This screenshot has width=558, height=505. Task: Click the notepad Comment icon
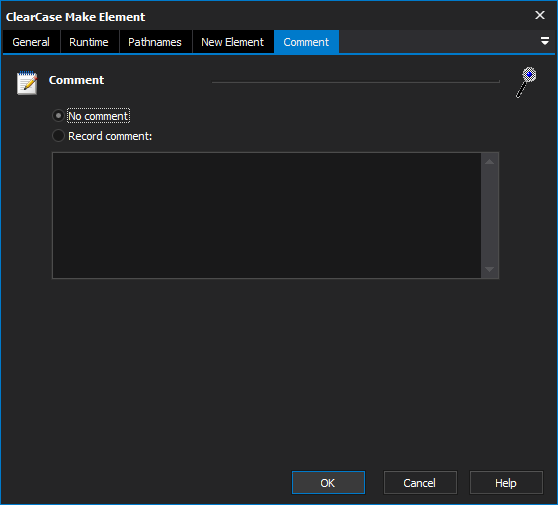coord(27,83)
